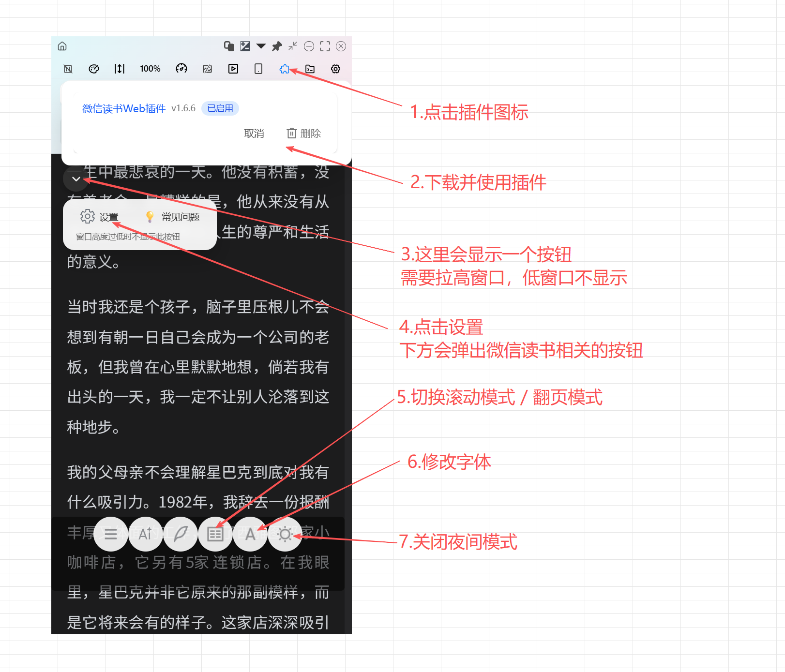Switch scroll/page mode with layout button

pos(215,534)
